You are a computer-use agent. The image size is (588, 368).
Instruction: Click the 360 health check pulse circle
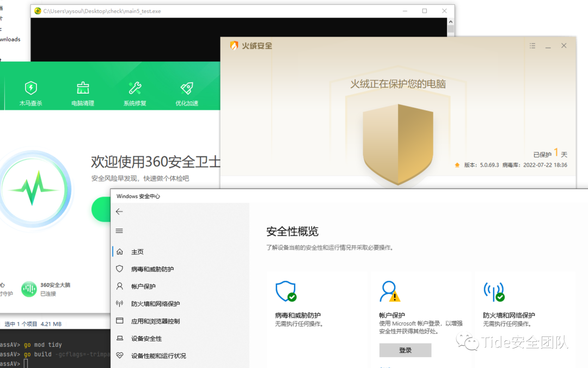pos(34,189)
